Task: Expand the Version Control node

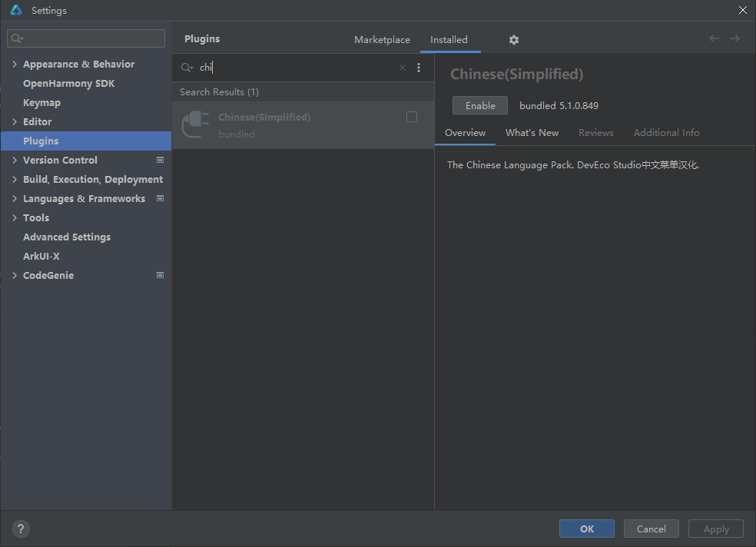Action: (x=15, y=160)
